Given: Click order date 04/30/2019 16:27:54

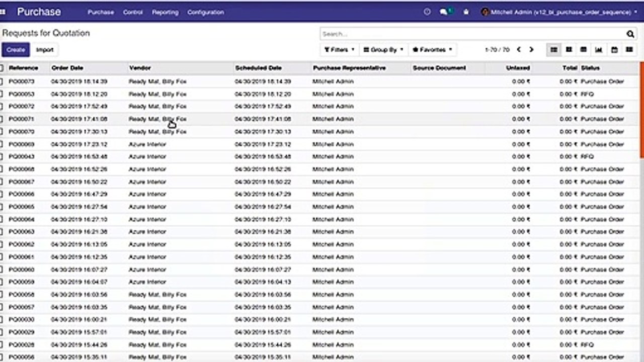Looking at the screenshot, I should (x=79, y=207).
